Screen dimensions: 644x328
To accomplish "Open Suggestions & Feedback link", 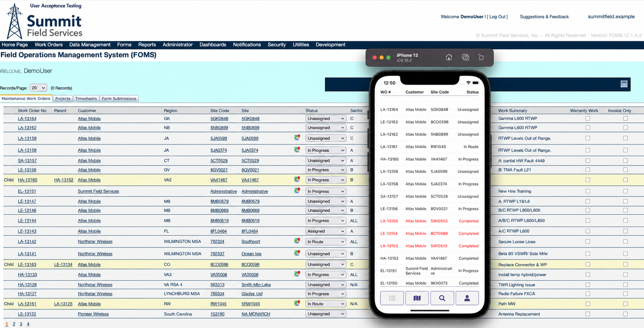I will 544,17.
